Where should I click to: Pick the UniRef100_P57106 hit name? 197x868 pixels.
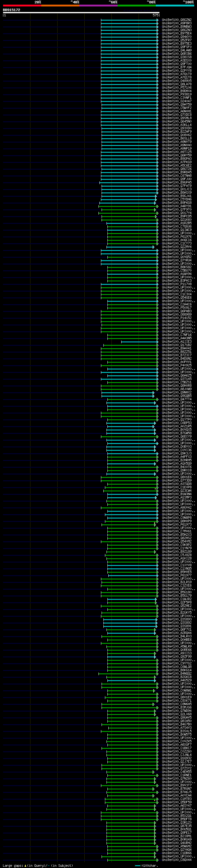click(x=176, y=88)
